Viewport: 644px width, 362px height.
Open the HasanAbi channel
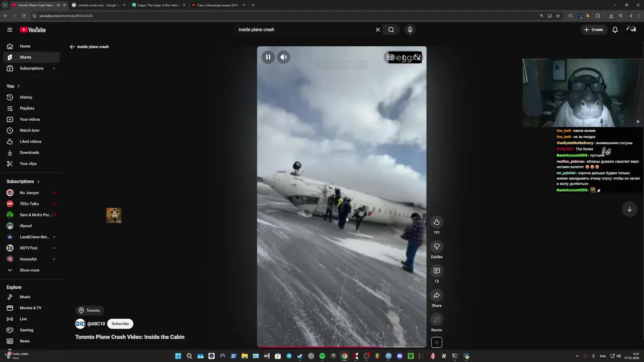[x=32, y=259]
